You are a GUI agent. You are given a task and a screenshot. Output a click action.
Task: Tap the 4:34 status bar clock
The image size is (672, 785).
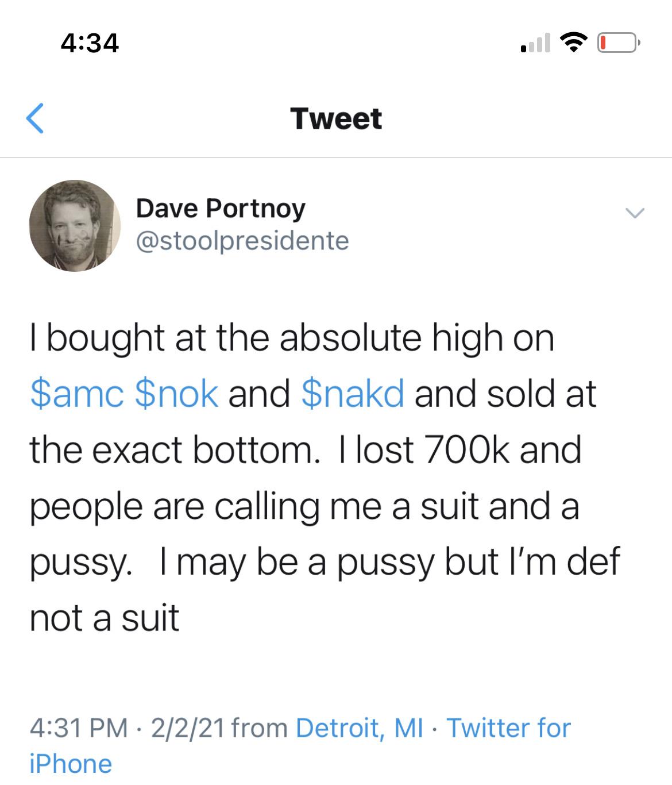[90, 43]
